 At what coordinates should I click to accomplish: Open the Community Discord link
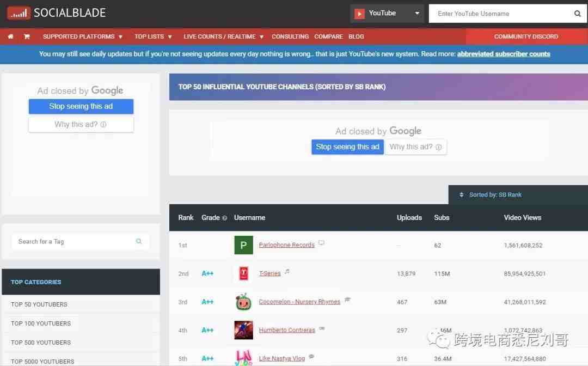point(526,36)
